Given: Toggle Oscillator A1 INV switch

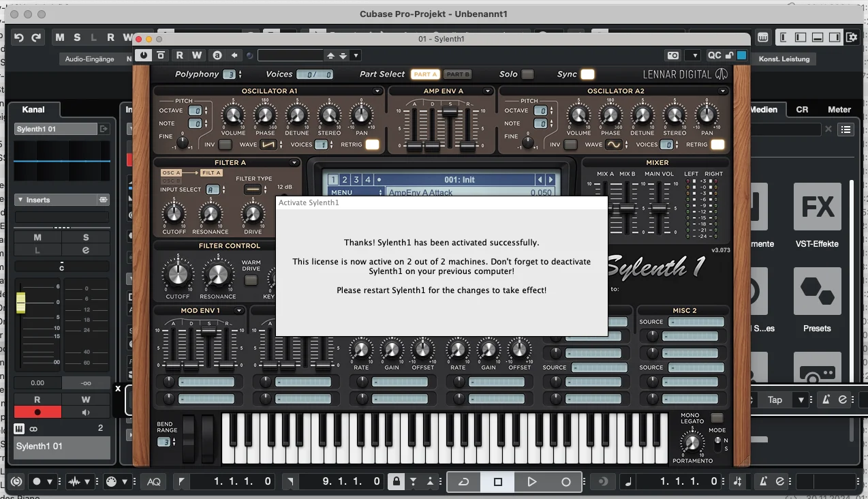Looking at the screenshot, I should pos(225,145).
